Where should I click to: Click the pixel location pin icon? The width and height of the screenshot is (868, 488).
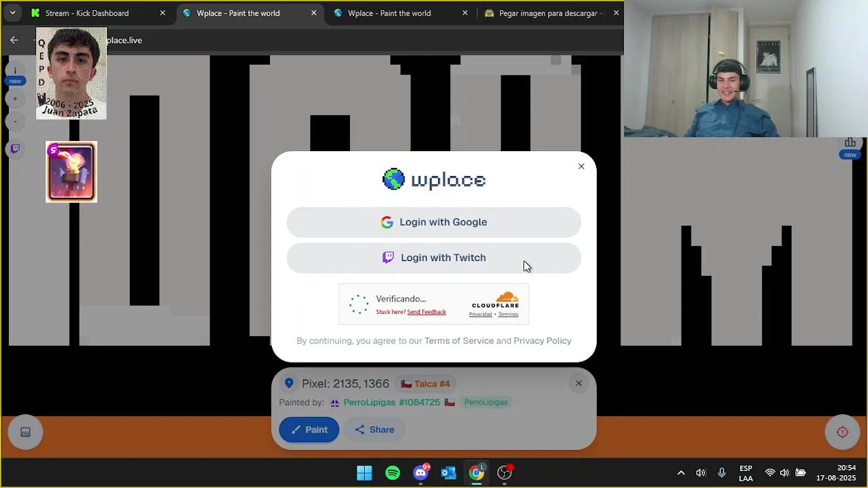coord(289,384)
